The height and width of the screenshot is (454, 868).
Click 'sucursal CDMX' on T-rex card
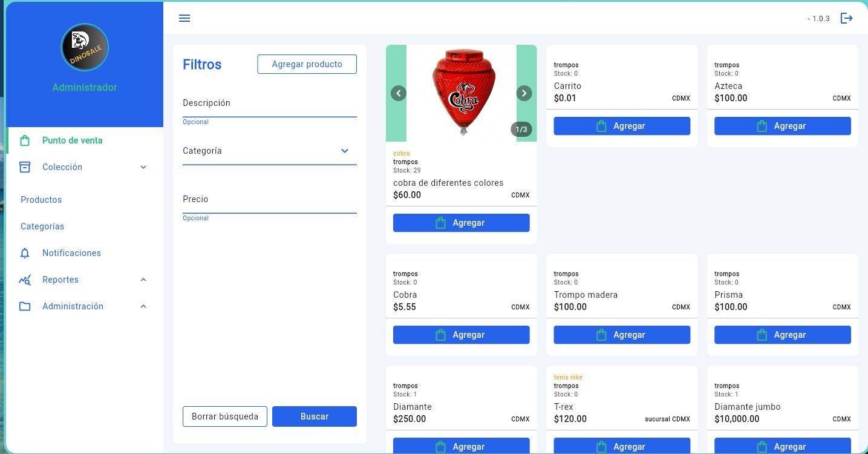pyautogui.click(x=667, y=419)
